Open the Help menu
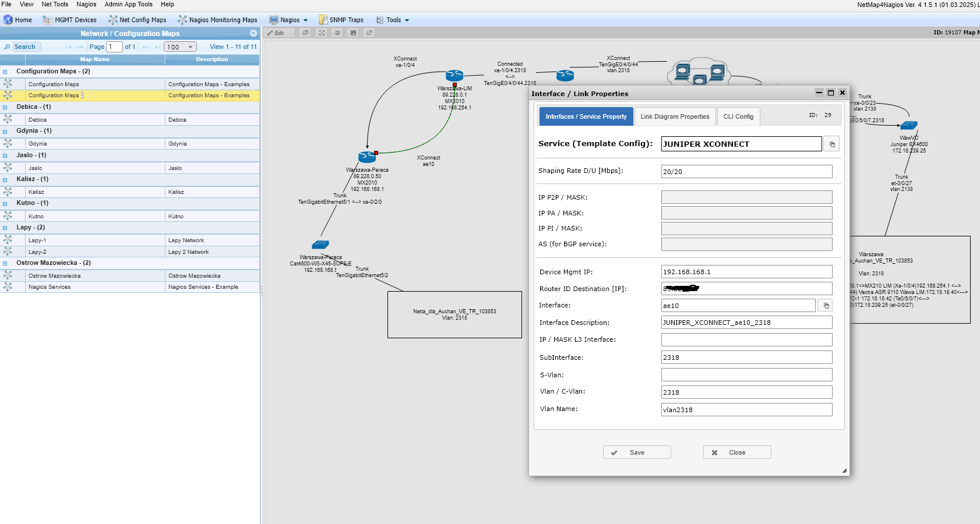The image size is (980, 524). point(167,4)
